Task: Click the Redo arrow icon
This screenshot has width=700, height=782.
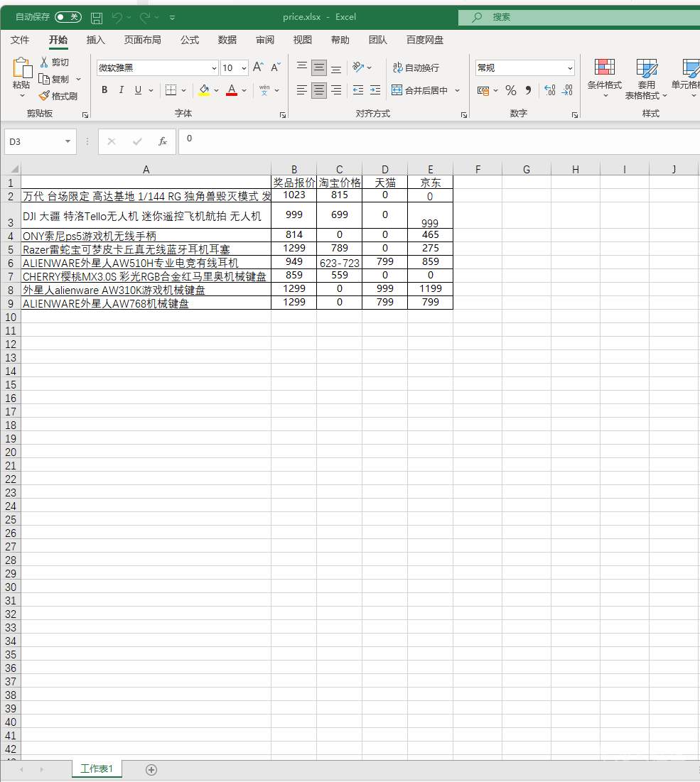Action: (x=145, y=18)
